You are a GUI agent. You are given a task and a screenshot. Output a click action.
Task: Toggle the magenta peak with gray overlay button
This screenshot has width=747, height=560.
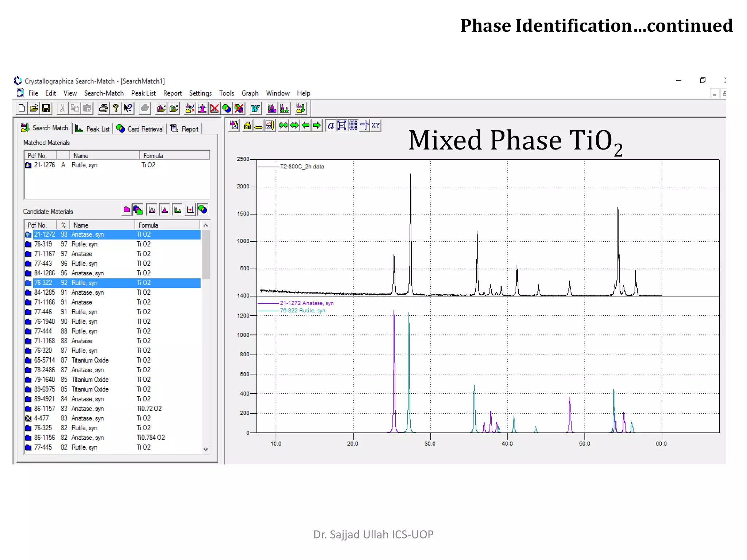152,210
